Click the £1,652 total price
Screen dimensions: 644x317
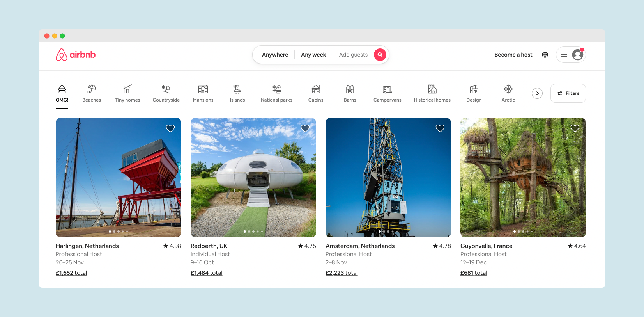[71, 273]
